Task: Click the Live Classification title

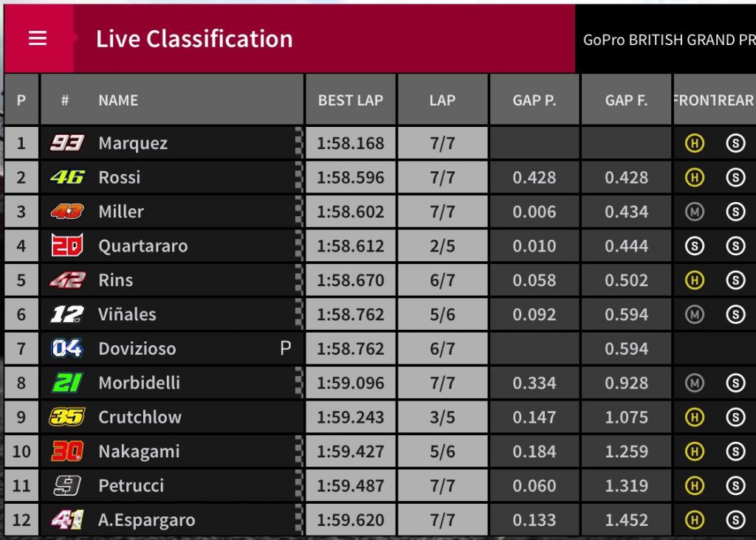Action: point(194,39)
